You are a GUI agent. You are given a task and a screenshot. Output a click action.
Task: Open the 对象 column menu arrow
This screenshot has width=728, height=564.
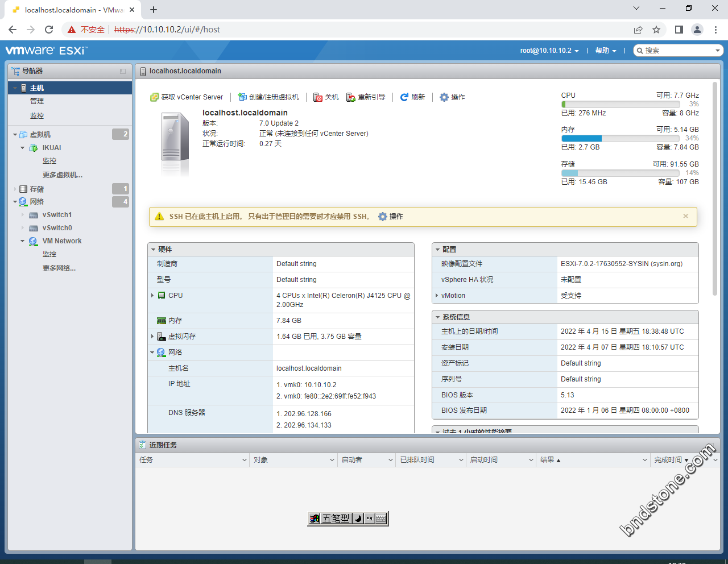tap(332, 460)
